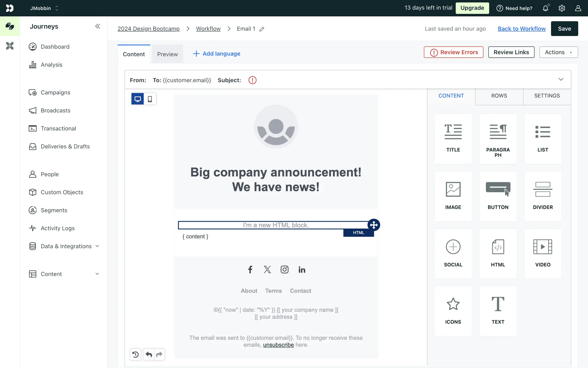Choose the Divider content block
The height and width of the screenshot is (368, 588).
542,196
